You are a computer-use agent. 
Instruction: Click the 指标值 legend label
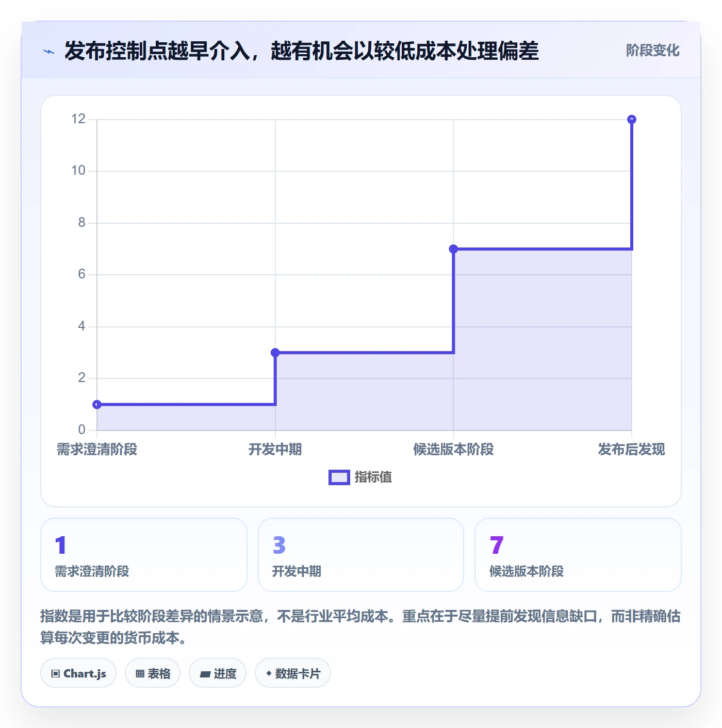(373, 477)
